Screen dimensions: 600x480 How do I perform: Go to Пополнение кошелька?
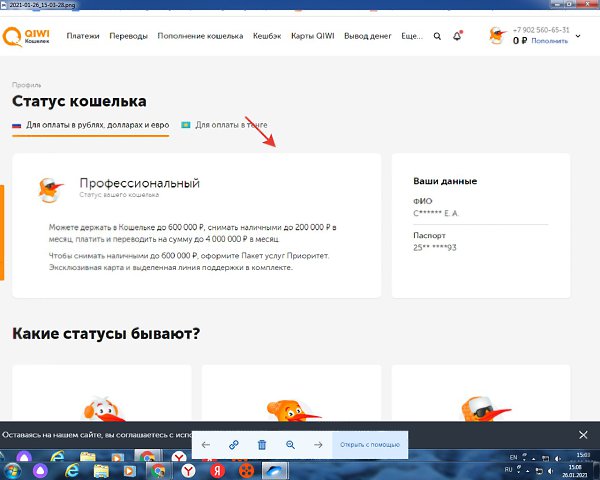pos(200,36)
